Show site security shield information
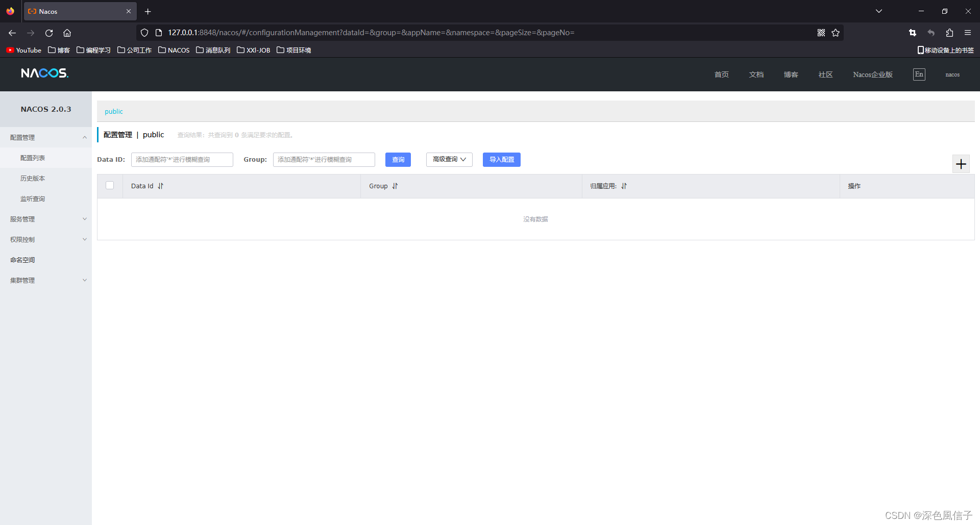 point(144,33)
